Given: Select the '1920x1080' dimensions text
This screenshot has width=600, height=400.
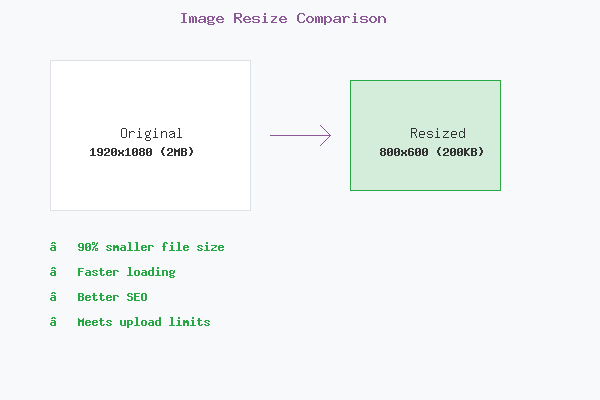Looking at the screenshot, I should (120, 152).
